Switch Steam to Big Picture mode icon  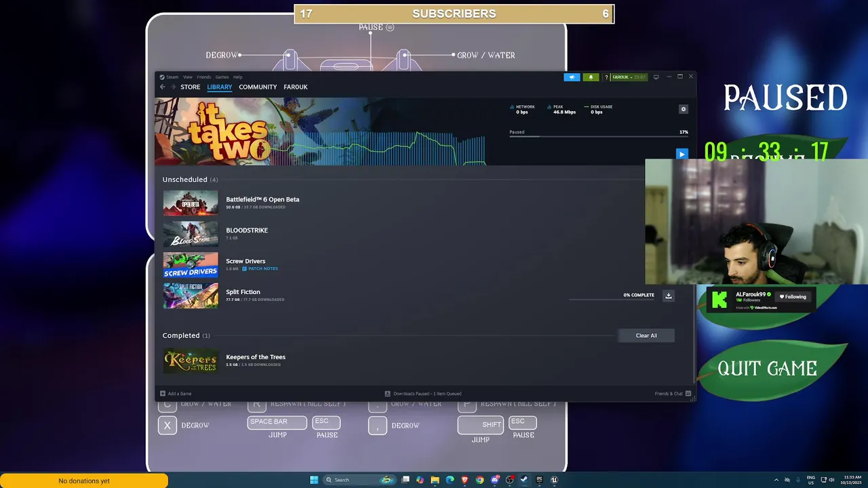pos(656,77)
